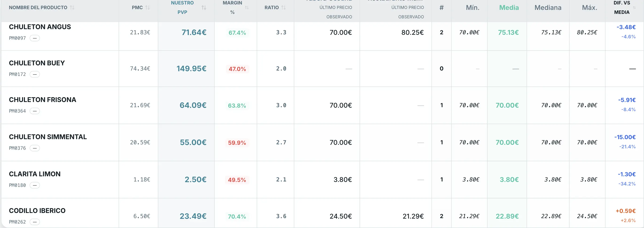Image resolution: width=644 pixels, height=228 pixels.
Task: Select the Máx. column header
Action: point(590,8)
